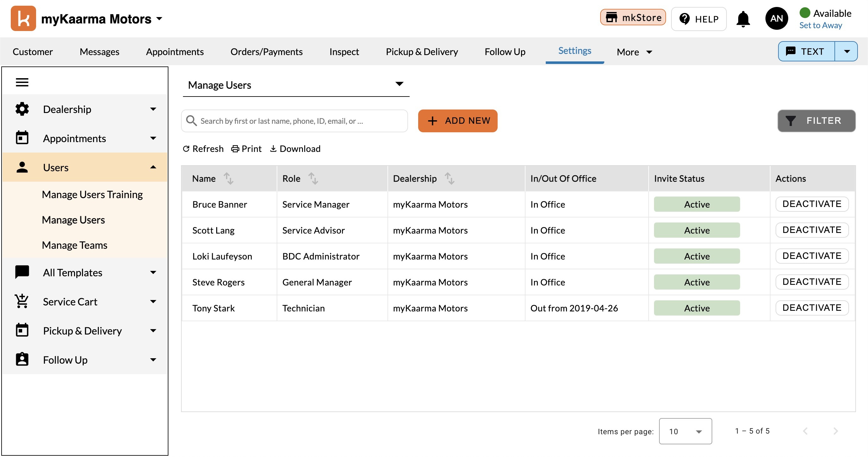The image size is (868, 457).
Task: Deactivate Loki Laufeyson
Action: (x=812, y=256)
